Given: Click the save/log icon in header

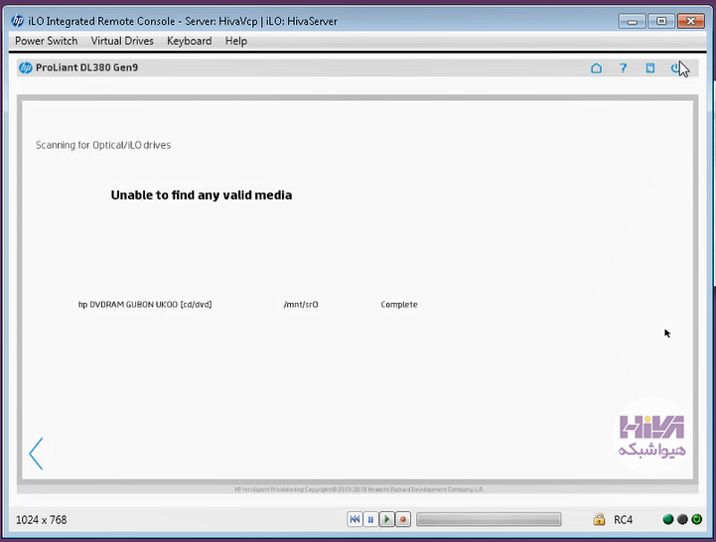Looking at the screenshot, I should [650, 68].
